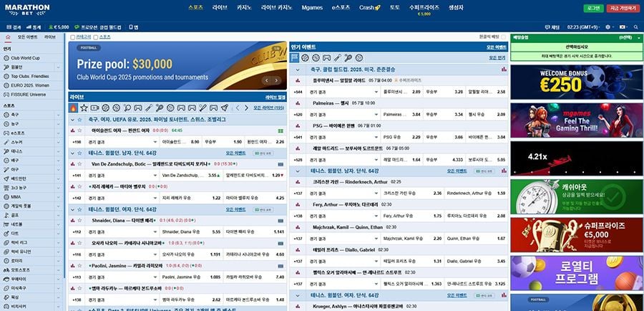Open statistics icon for Palmeiras — 첼시 match
Image resolution: width=644 pixels, height=311 pixels.
click(x=298, y=103)
